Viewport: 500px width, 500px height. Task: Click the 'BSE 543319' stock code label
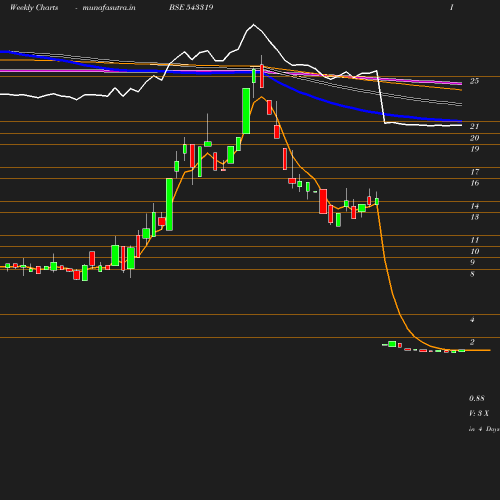191,7
